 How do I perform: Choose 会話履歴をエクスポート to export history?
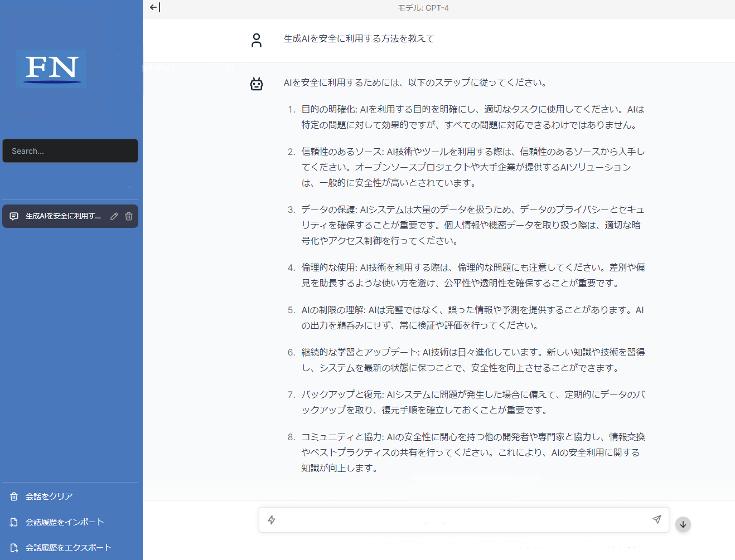click(68, 548)
